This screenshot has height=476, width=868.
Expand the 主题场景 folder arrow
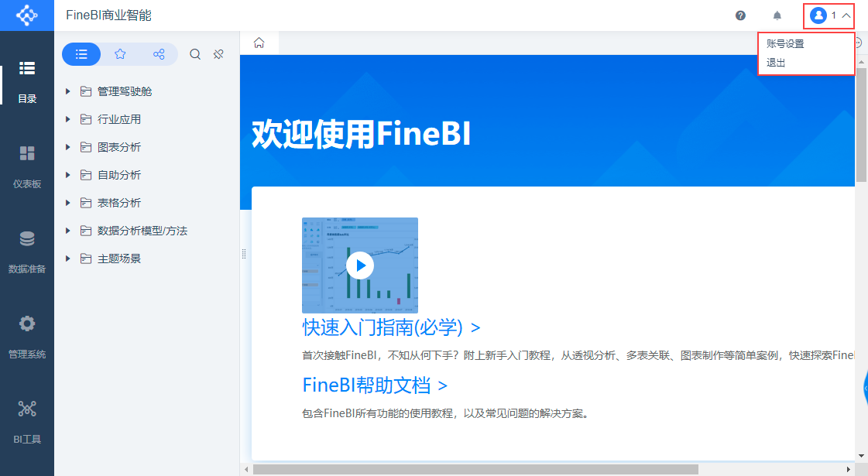pos(67,259)
